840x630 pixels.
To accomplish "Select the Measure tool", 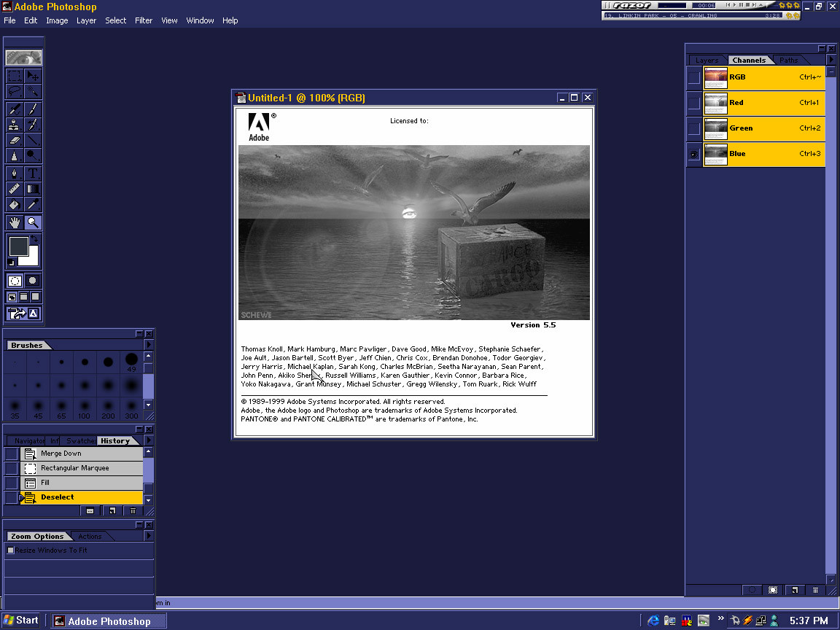I will click(x=15, y=189).
